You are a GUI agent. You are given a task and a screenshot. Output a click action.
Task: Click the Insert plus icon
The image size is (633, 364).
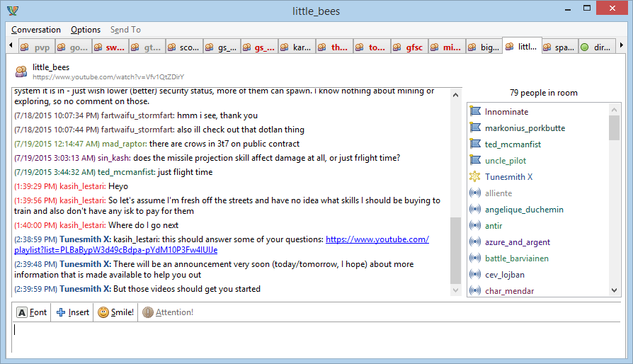click(61, 312)
